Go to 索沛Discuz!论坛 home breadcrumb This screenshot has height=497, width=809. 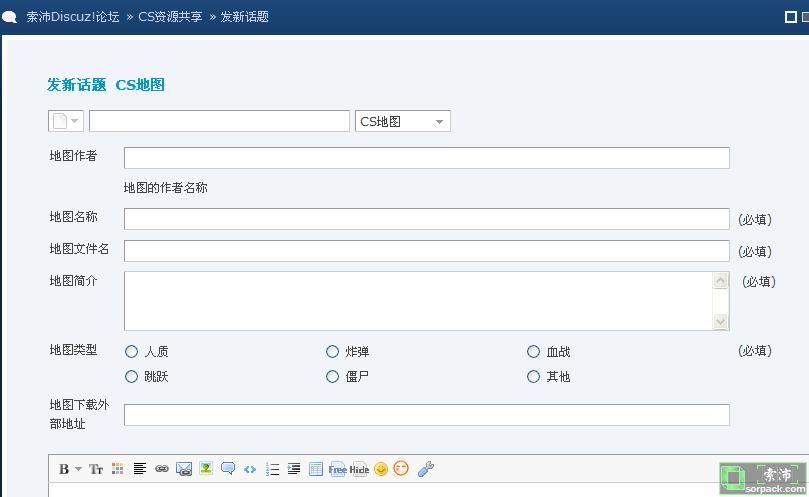73,17
